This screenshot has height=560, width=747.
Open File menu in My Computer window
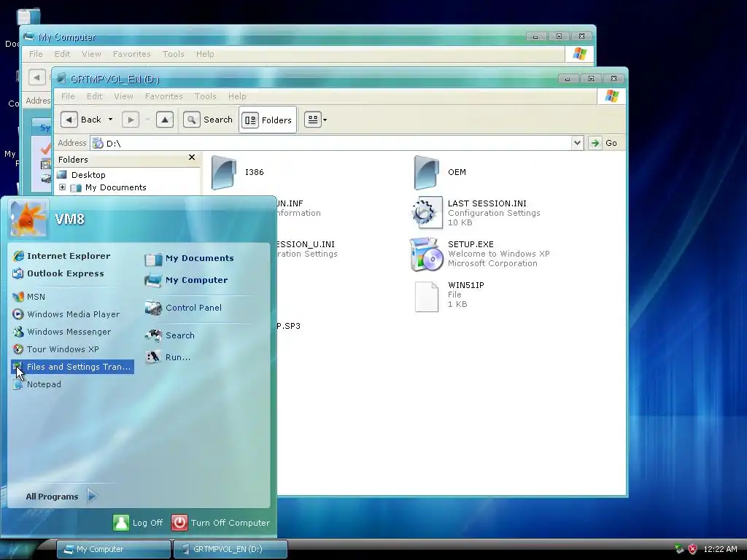[36, 54]
